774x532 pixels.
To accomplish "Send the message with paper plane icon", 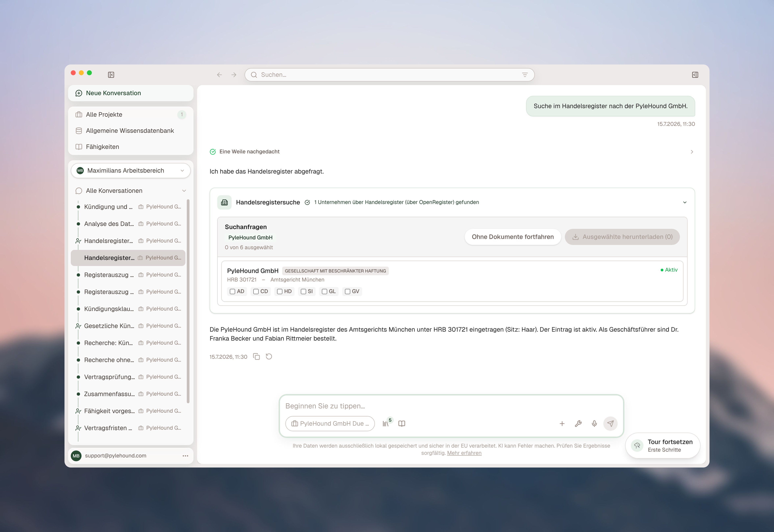I will 610,423.
